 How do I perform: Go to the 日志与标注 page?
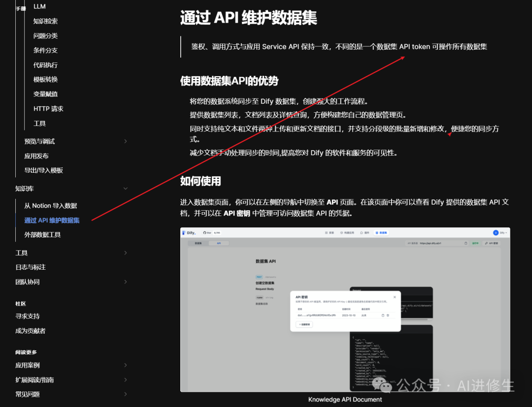[x=31, y=267]
